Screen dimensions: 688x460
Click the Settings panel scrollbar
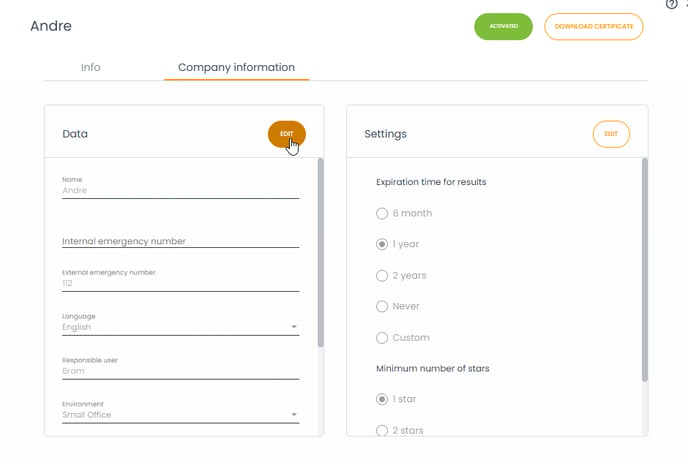click(644, 270)
